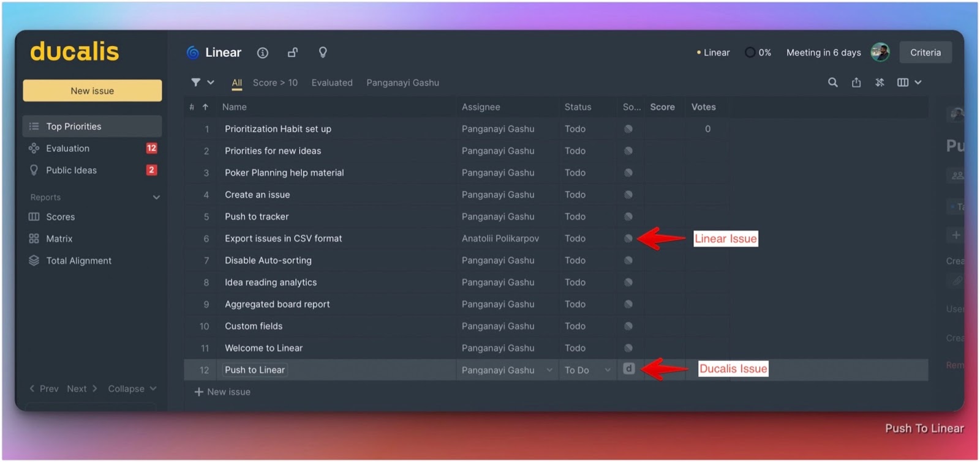The image size is (980, 462).
Task: Collapse the sidebar using Collapse control
Action: (x=132, y=389)
